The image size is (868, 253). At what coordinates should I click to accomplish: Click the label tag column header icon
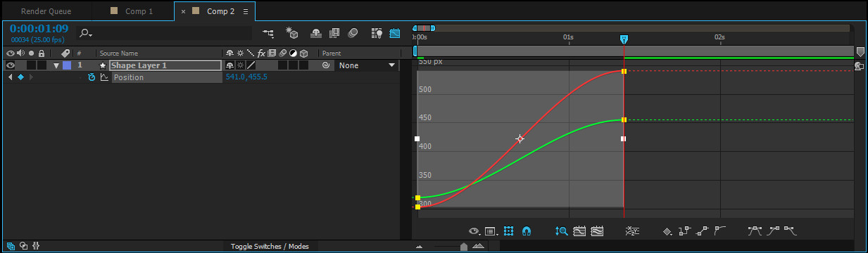pos(65,53)
